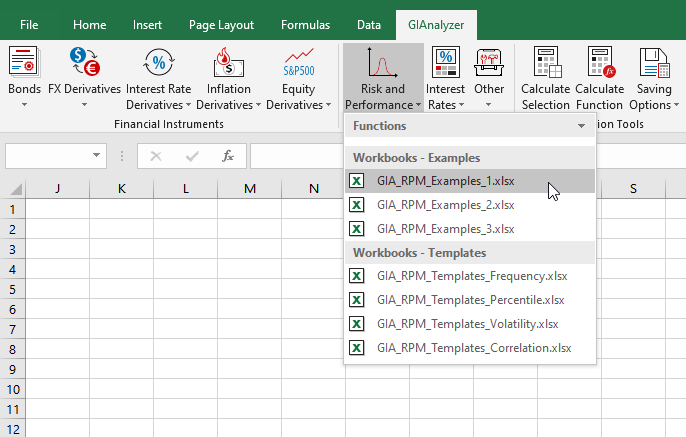This screenshot has width=686, height=437.
Task: Select column N header
Action: (x=314, y=189)
